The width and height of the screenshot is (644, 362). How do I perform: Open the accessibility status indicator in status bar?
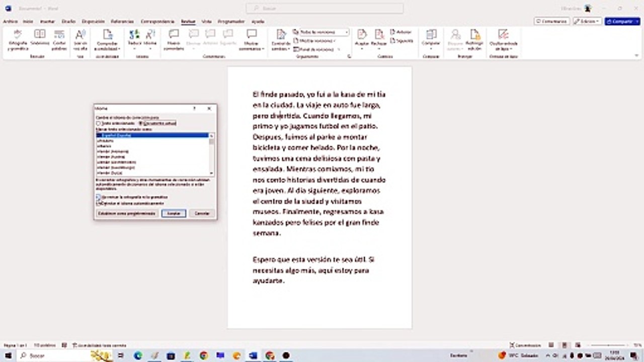tap(100, 345)
